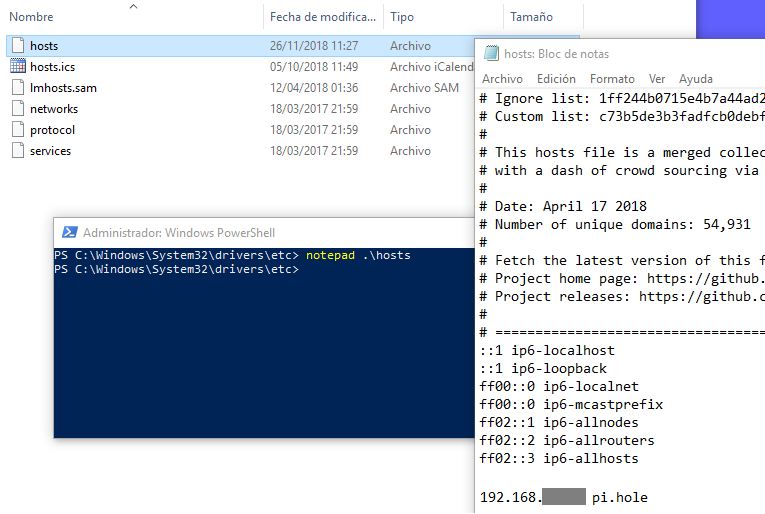Place cursor on 'Number of unique domains' line

tap(615, 224)
